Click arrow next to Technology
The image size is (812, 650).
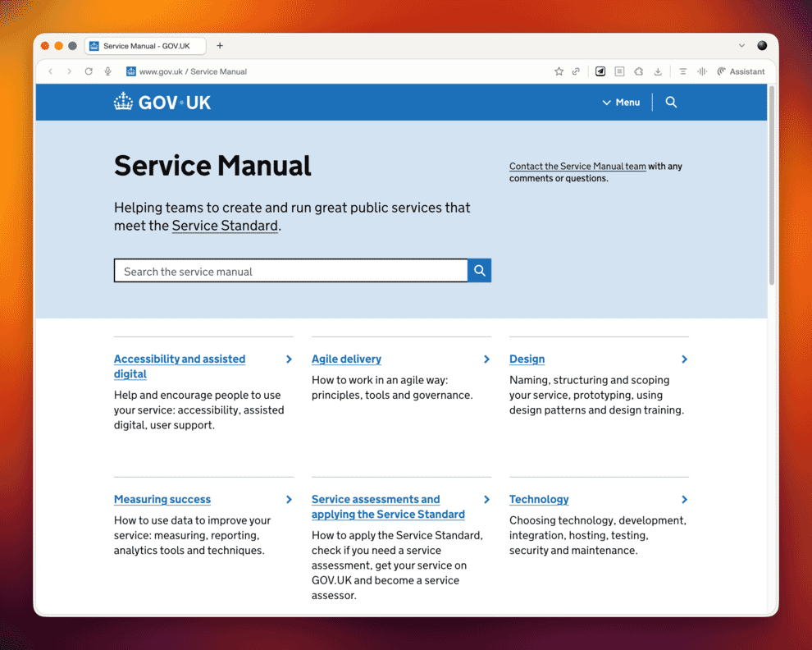685,499
